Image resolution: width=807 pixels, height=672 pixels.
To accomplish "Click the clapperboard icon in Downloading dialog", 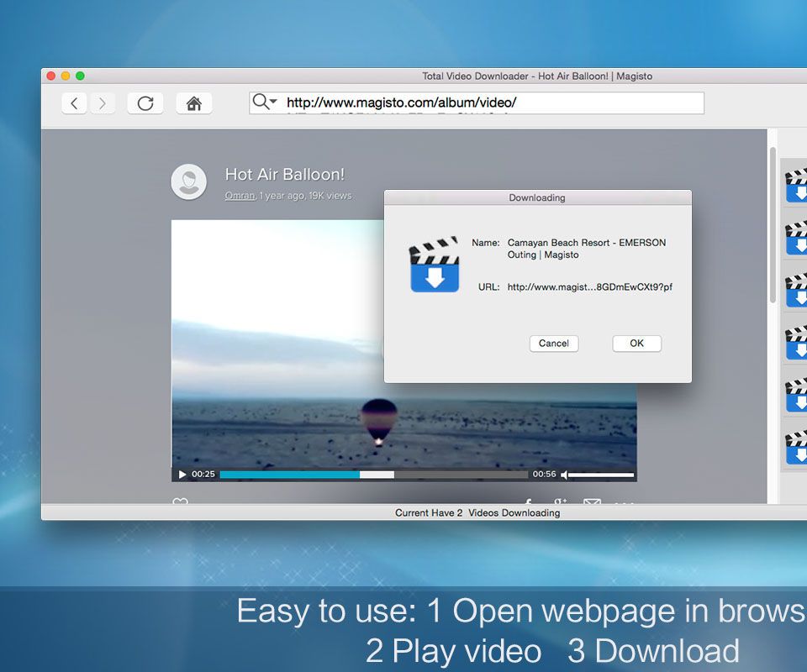I will (434, 265).
